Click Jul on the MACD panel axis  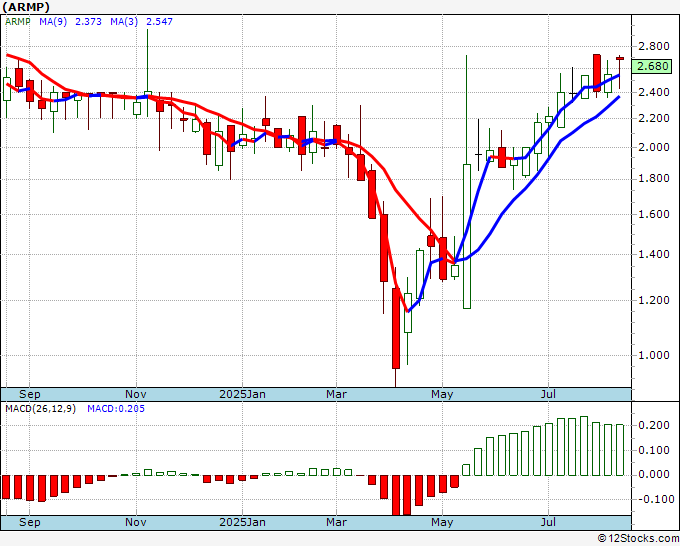(549, 522)
